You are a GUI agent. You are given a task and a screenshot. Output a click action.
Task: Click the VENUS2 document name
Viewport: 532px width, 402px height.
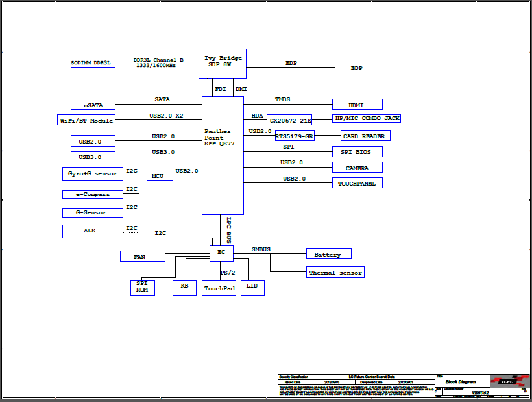point(480,392)
